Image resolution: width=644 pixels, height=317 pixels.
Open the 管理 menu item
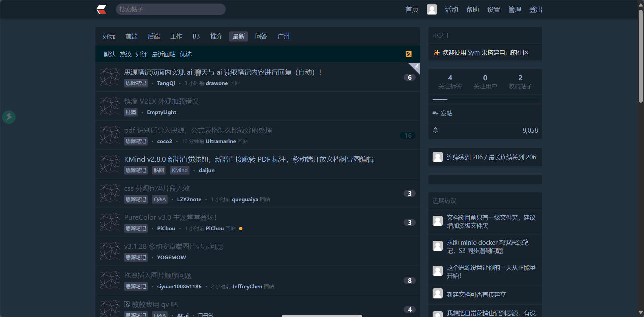tap(515, 9)
